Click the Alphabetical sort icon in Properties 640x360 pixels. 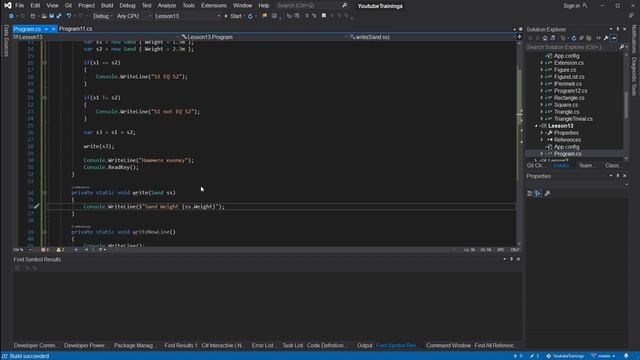click(x=538, y=193)
